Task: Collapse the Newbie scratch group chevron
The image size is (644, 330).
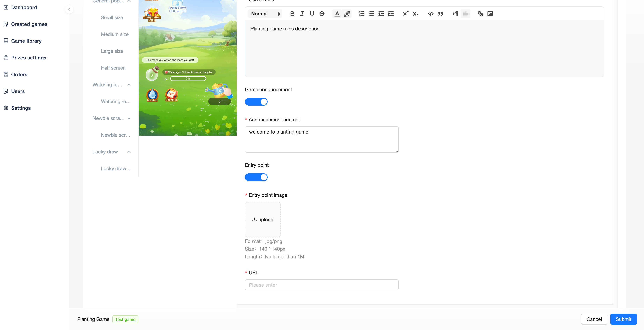Action: (129, 118)
